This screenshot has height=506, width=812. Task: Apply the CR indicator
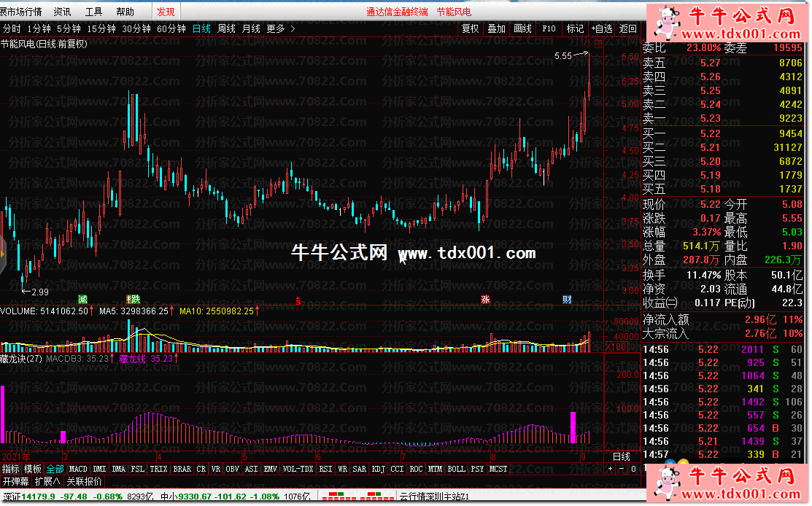coord(201,470)
